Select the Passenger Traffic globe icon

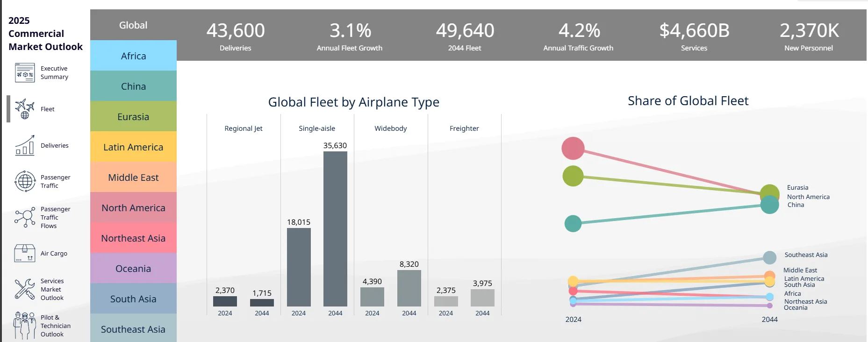25,181
